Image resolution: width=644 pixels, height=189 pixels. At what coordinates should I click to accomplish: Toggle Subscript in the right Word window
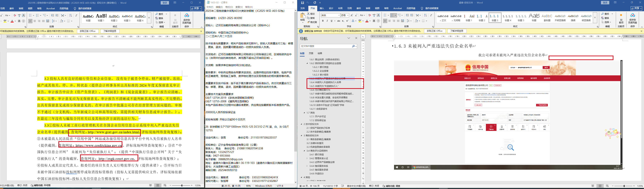click(343, 21)
